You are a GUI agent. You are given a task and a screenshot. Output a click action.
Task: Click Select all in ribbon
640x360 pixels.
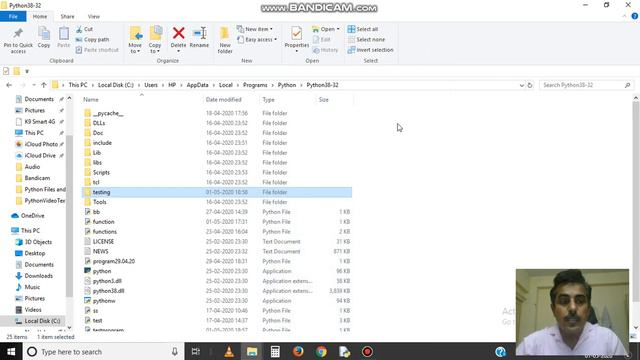click(363, 29)
